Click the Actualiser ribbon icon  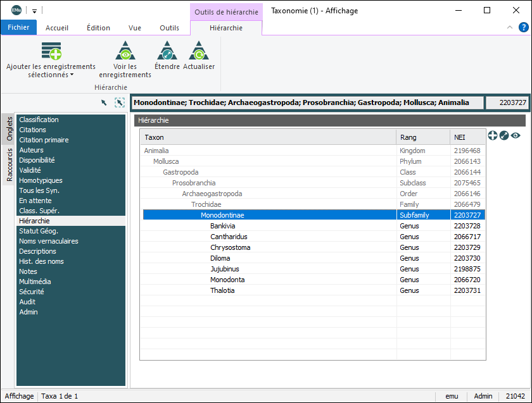pyautogui.click(x=199, y=51)
